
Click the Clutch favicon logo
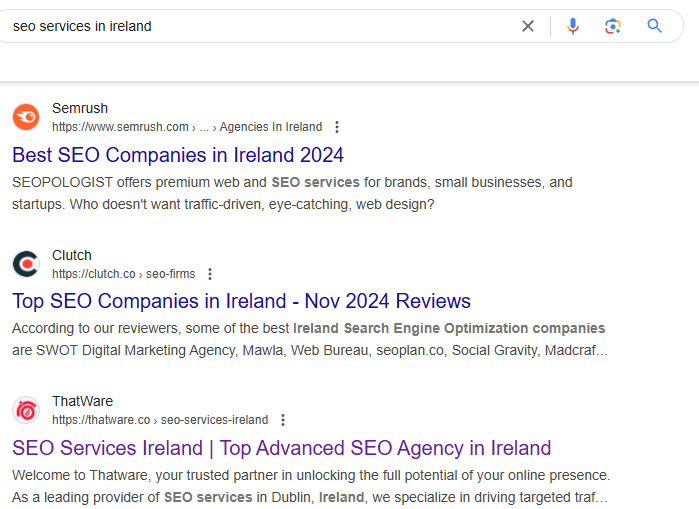coord(26,264)
